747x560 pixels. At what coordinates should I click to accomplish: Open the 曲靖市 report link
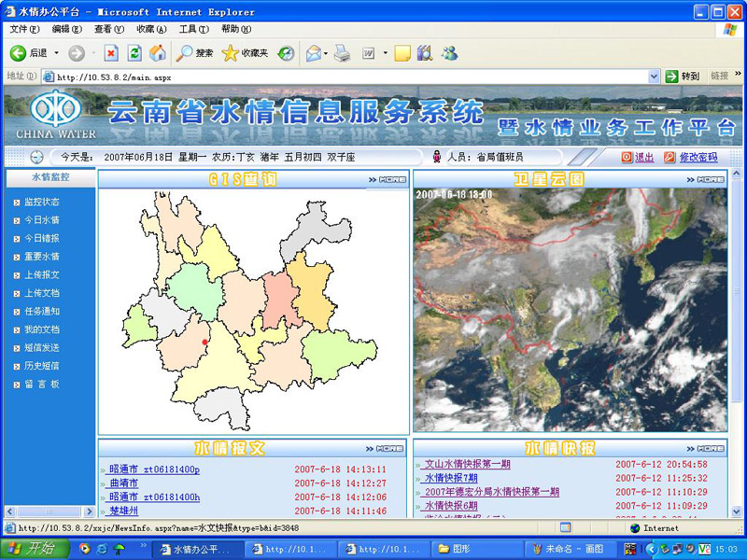point(124,483)
